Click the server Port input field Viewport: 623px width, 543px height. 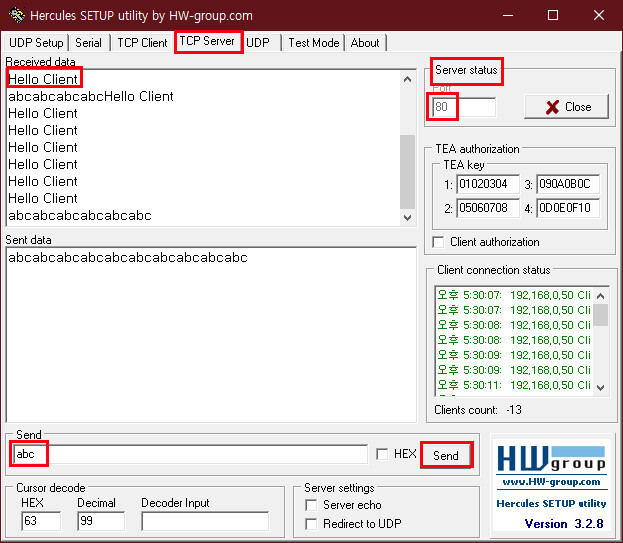pos(464,107)
